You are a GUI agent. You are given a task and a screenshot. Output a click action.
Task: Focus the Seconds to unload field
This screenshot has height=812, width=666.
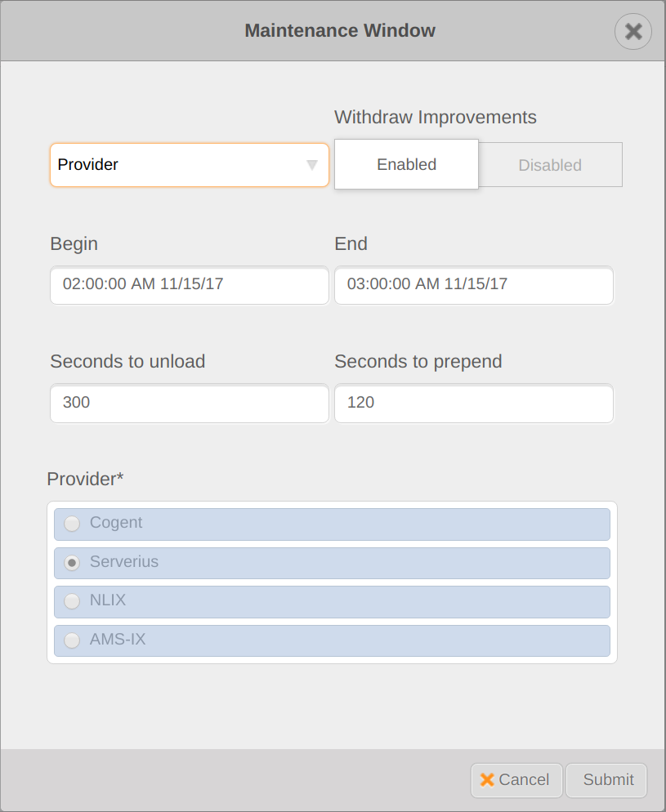(x=190, y=404)
